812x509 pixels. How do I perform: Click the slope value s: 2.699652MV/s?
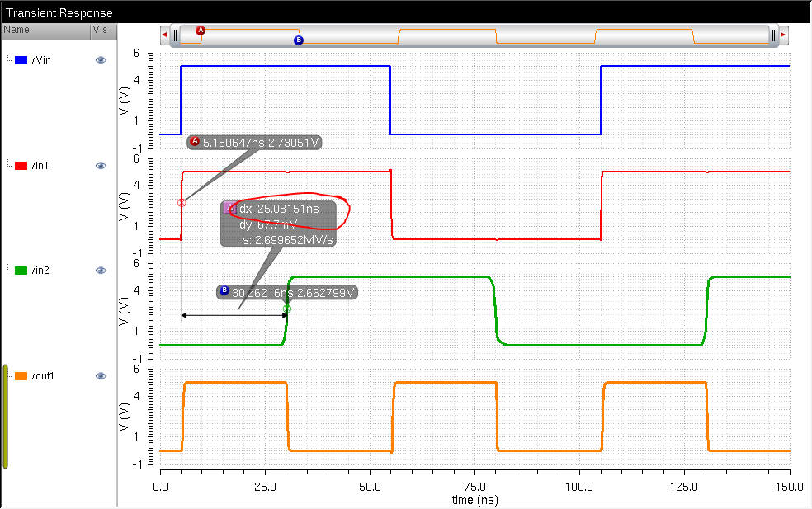289,240
